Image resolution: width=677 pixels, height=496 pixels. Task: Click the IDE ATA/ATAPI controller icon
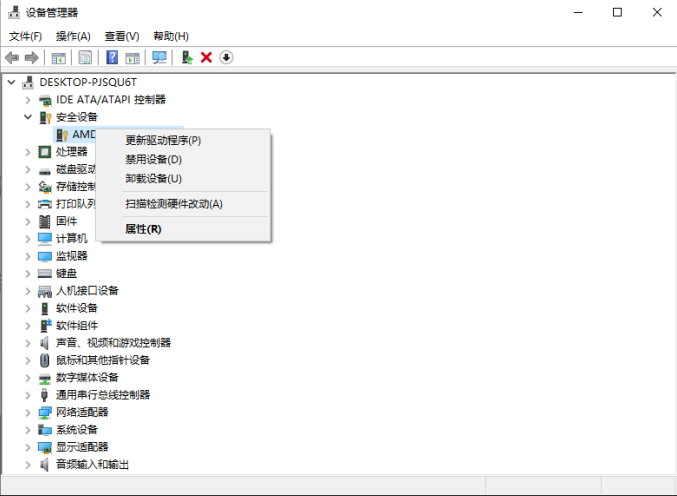pos(45,100)
